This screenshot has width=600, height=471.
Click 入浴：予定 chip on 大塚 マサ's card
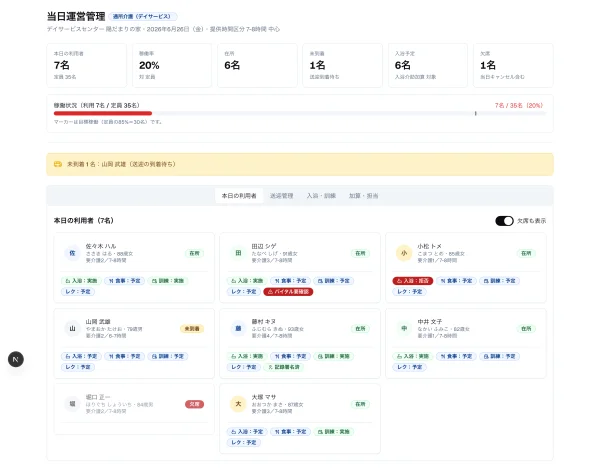pyautogui.click(x=247, y=432)
